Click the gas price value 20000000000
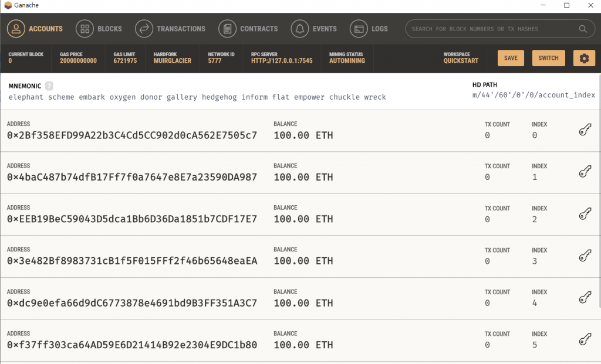 (x=78, y=61)
